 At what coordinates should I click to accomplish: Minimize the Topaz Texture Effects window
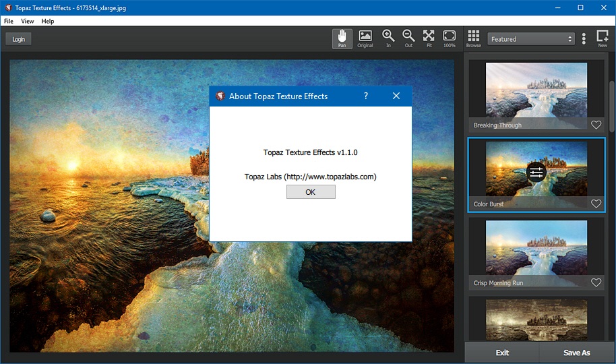point(557,7)
